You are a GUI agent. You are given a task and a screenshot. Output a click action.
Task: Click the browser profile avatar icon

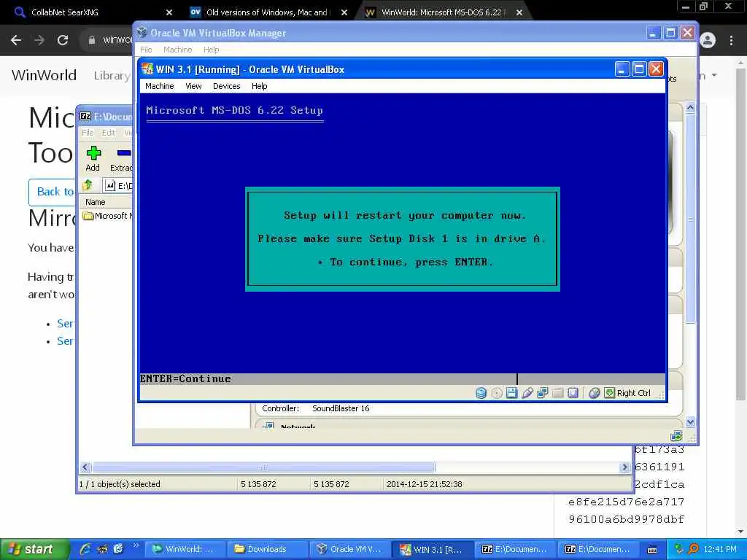[708, 40]
